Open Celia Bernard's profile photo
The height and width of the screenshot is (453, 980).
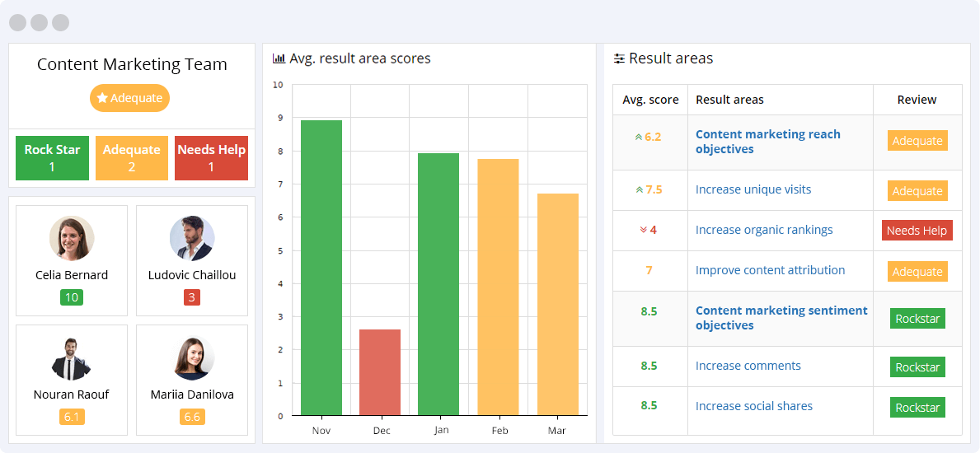coord(72,238)
